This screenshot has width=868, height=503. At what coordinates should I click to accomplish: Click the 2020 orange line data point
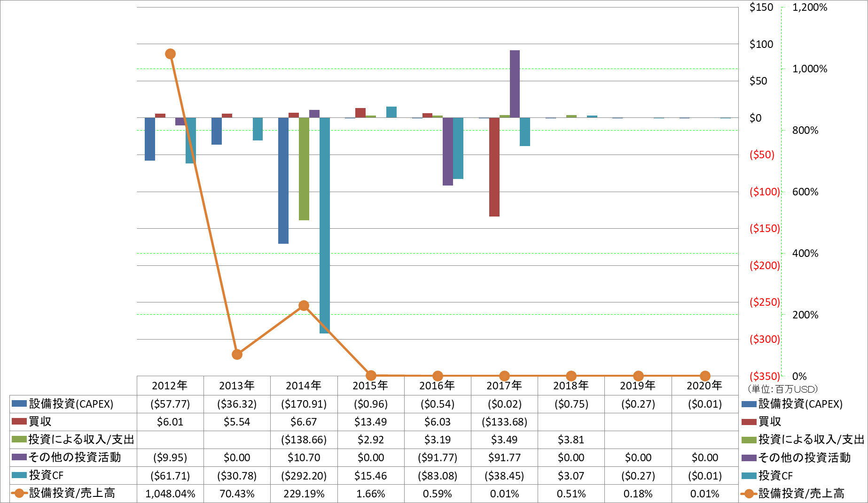click(x=705, y=376)
